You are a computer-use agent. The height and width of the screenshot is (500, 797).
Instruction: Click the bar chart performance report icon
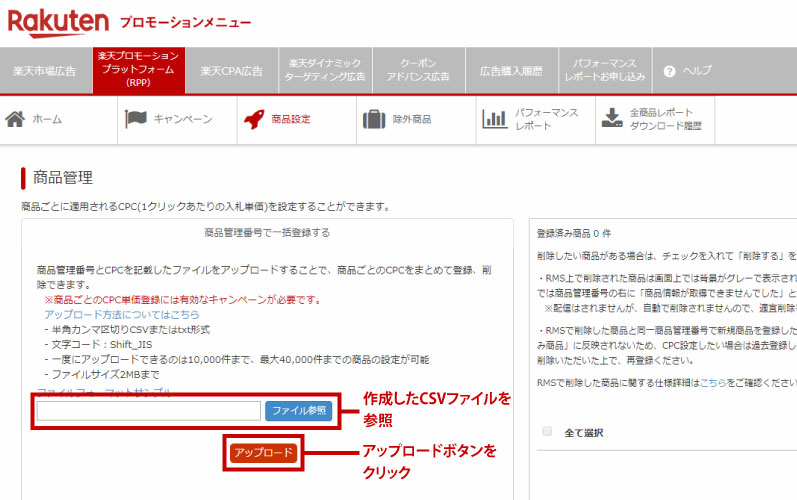click(x=495, y=119)
